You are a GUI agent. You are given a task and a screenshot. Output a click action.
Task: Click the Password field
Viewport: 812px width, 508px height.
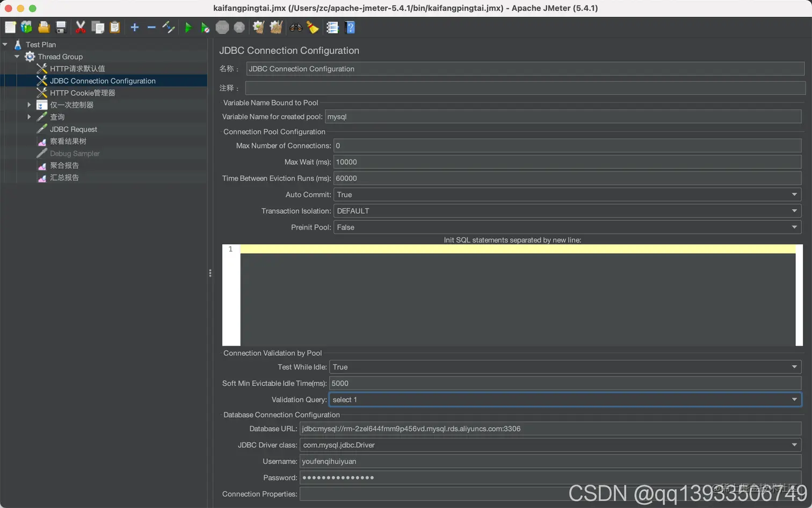[550, 478]
